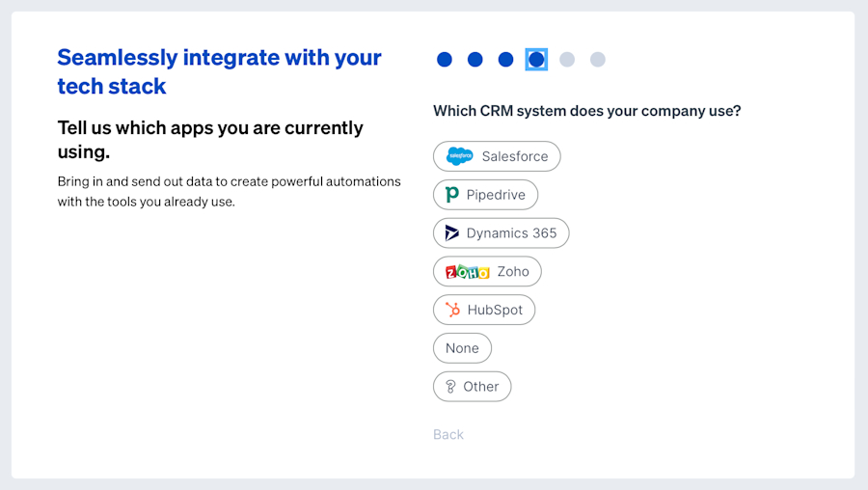Select None for CRM system
Image resolution: width=868 pixels, height=490 pixels.
462,348
